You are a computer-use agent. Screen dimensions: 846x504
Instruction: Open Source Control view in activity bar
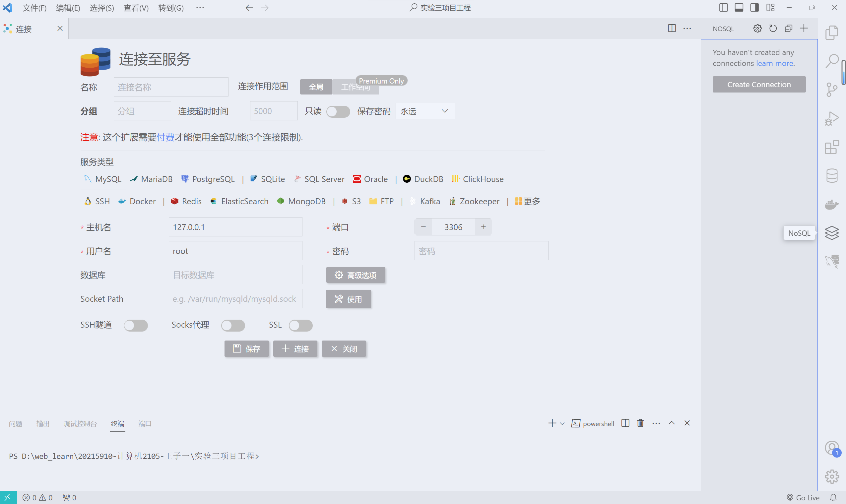point(832,90)
